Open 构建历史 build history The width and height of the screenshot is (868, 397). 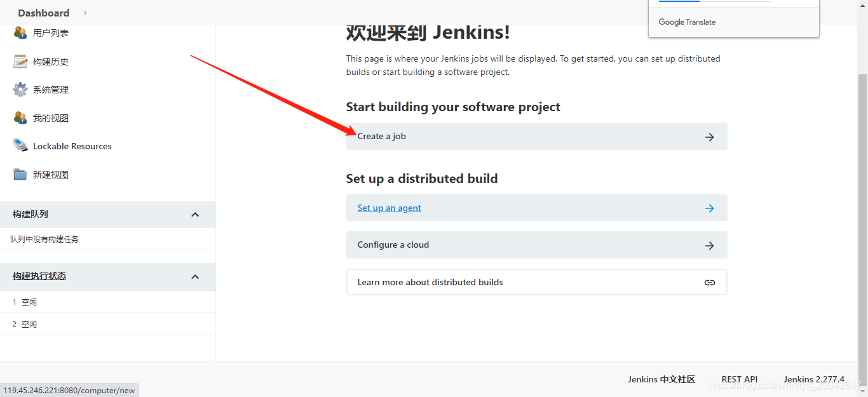click(x=51, y=62)
